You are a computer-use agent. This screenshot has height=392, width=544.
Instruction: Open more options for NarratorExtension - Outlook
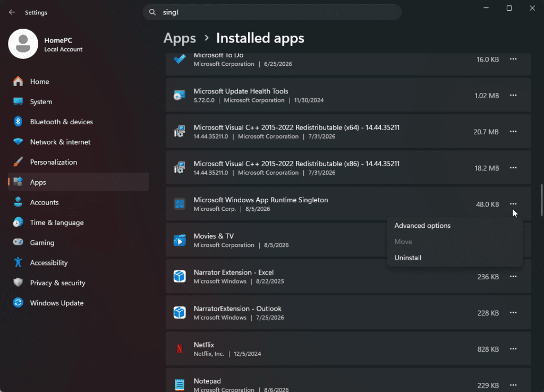(x=513, y=313)
